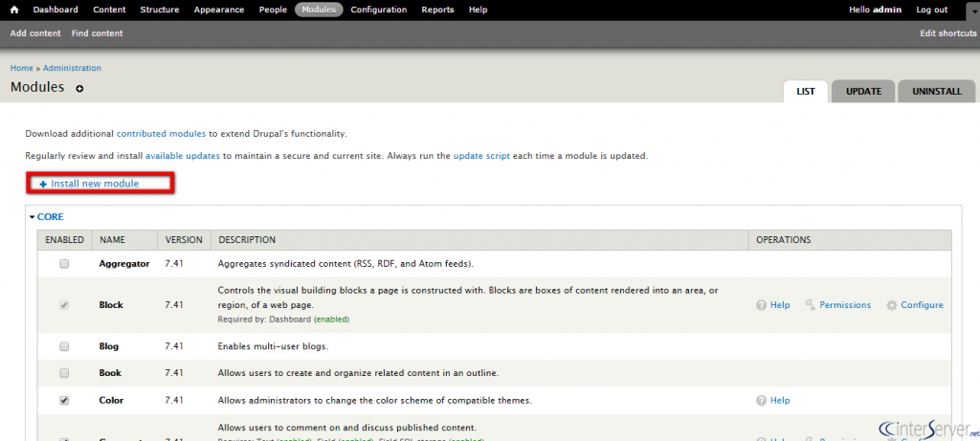Image resolution: width=980 pixels, height=441 pixels.
Task: Click the Add content shortcut
Action: pos(35,33)
